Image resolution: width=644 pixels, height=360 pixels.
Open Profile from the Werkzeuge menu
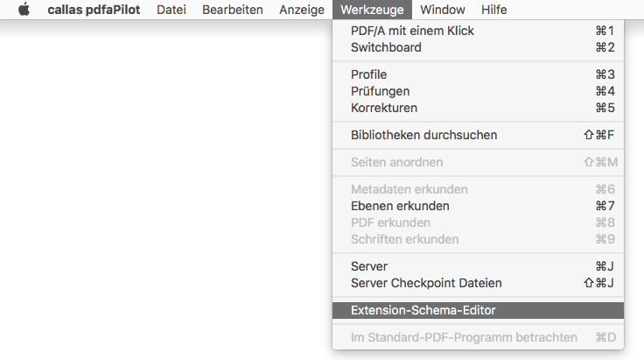click(x=478, y=74)
